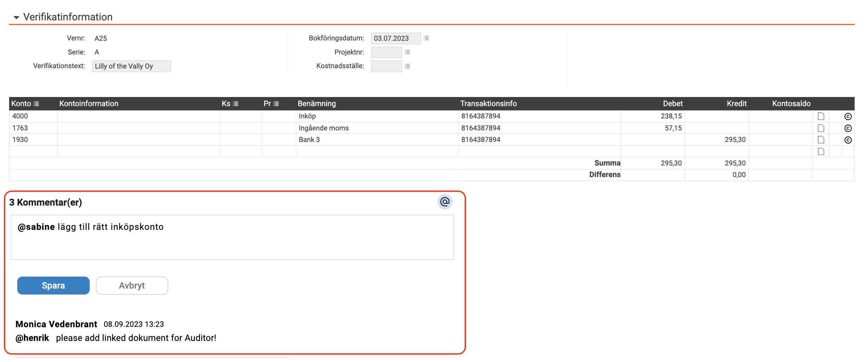This screenshot has width=868, height=362.
Task: Open document icon on account 1763 row
Action: point(821,128)
